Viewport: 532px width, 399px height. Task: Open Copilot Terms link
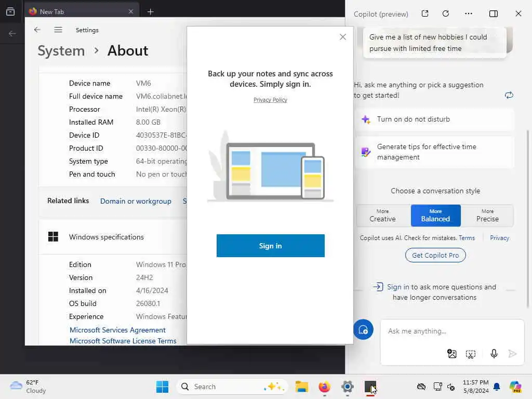tap(467, 238)
